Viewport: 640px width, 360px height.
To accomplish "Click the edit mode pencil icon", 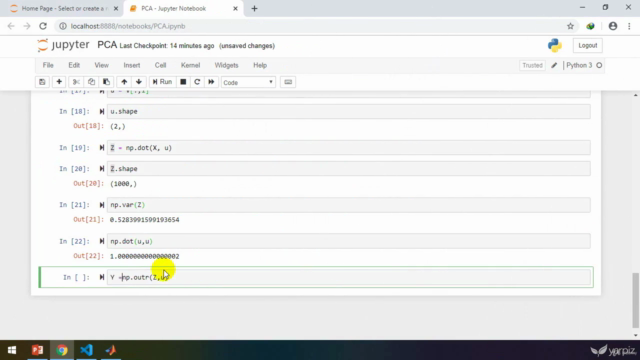I will pyautogui.click(x=554, y=65).
